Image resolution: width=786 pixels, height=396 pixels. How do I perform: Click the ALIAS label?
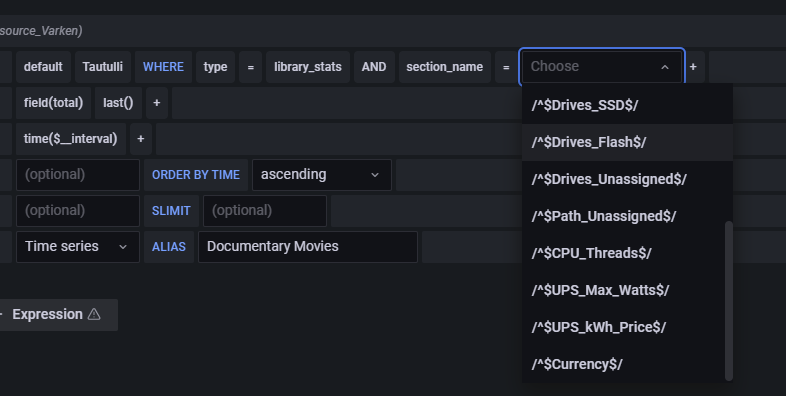pyautogui.click(x=169, y=247)
